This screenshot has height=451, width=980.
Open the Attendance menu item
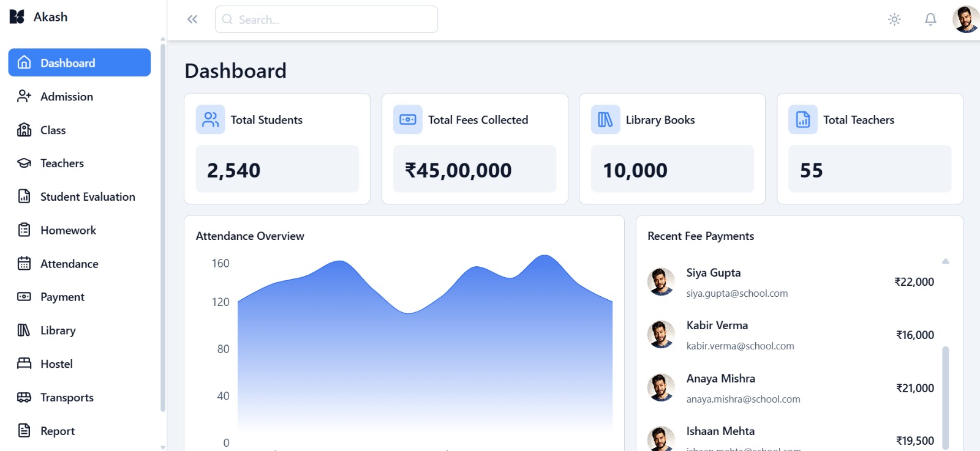[x=80, y=263]
